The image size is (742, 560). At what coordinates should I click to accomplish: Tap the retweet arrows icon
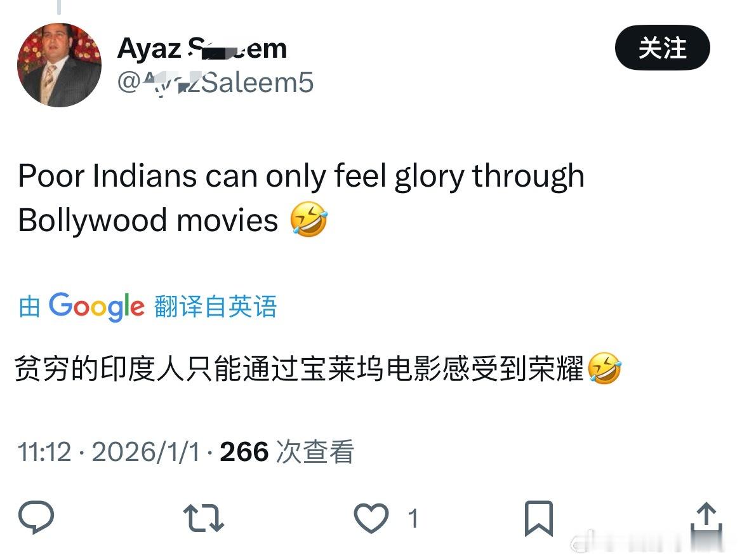tap(204, 518)
